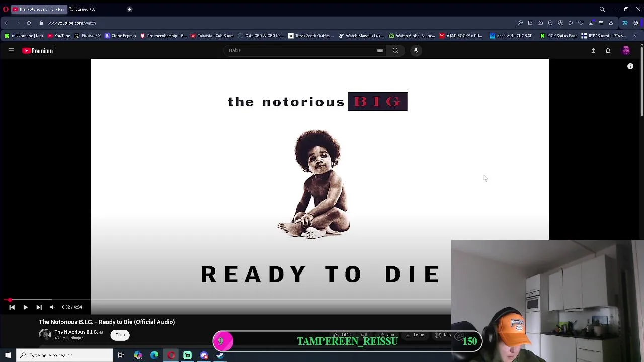Open the edit-page pencil toolbar icon
The image size is (644, 362).
(x=530, y=23)
